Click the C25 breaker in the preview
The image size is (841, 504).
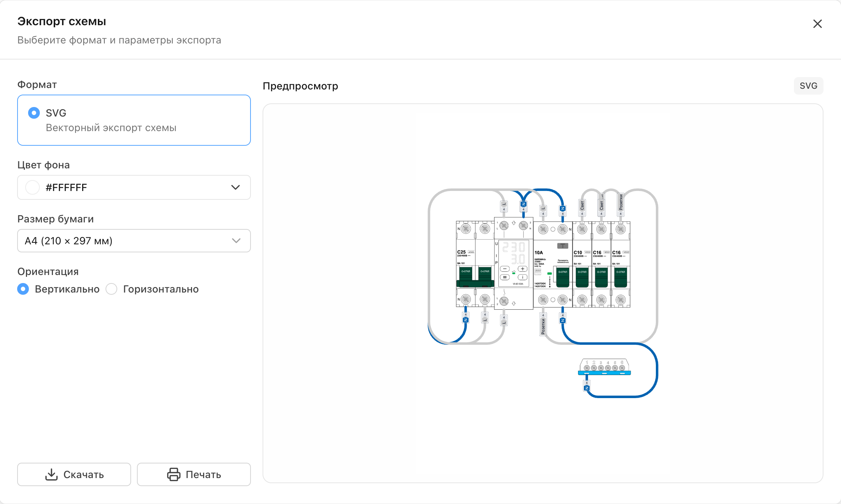(475, 264)
